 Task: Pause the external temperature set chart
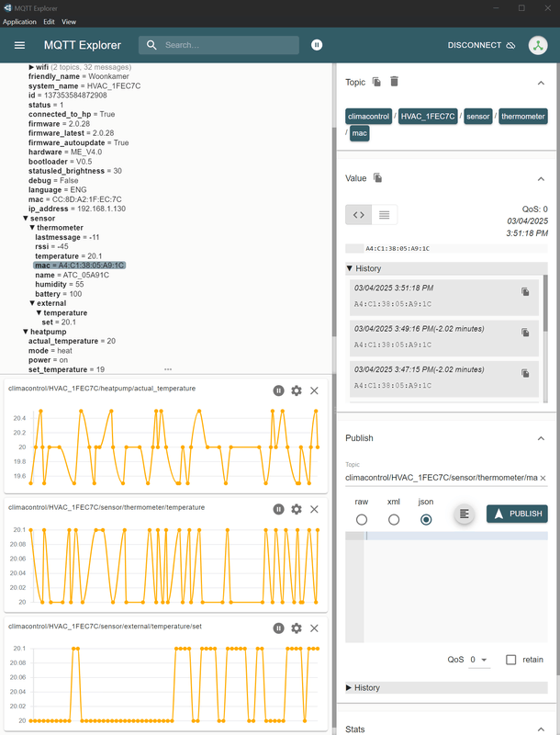pyautogui.click(x=278, y=628)
